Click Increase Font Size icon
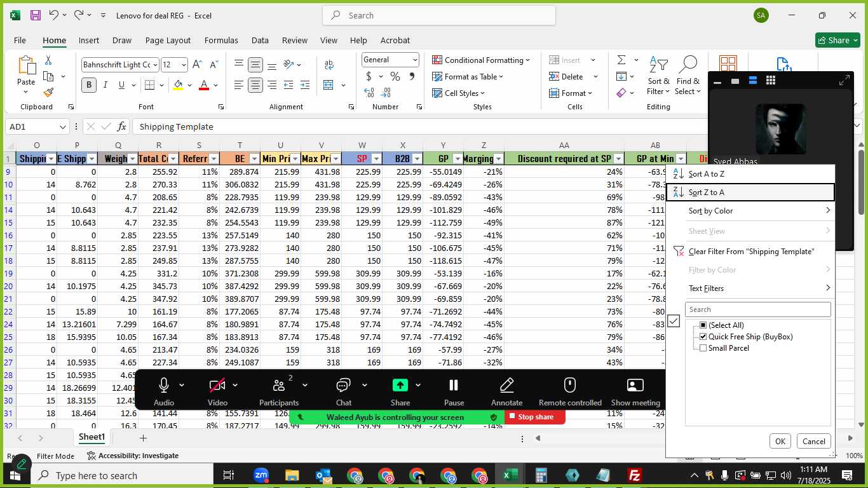Screen dimensions: 868x488 pyautogui.click(x=197, y=64)
